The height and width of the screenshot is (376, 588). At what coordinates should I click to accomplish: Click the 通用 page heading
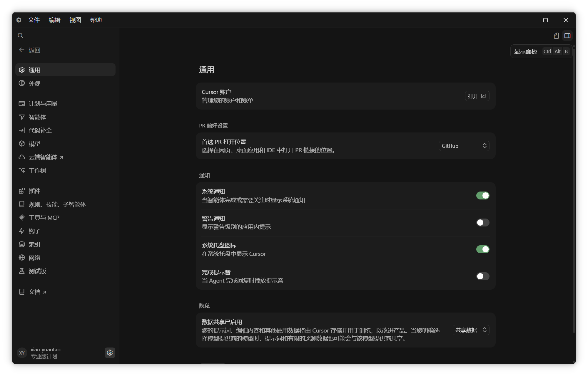click(x=206, y=70)
